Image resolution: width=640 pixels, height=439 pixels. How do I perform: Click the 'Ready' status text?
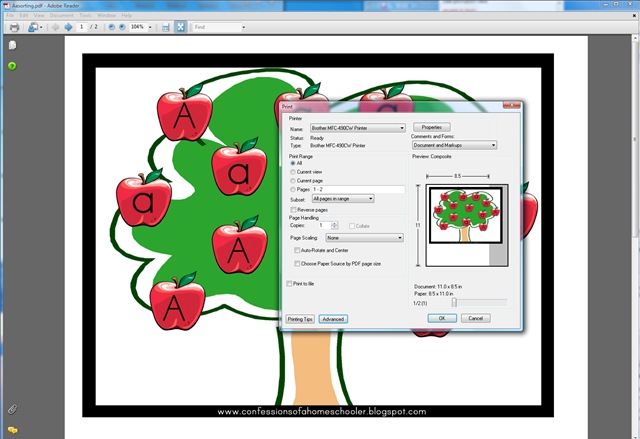pos(317,138)
